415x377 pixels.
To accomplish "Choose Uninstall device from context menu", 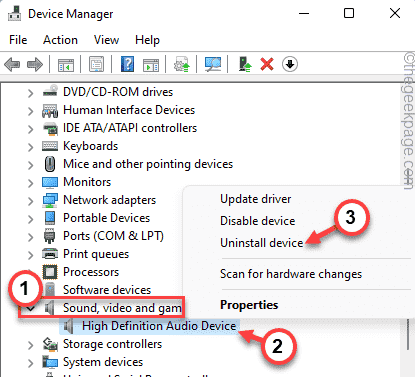I will (x=262, y=243).
